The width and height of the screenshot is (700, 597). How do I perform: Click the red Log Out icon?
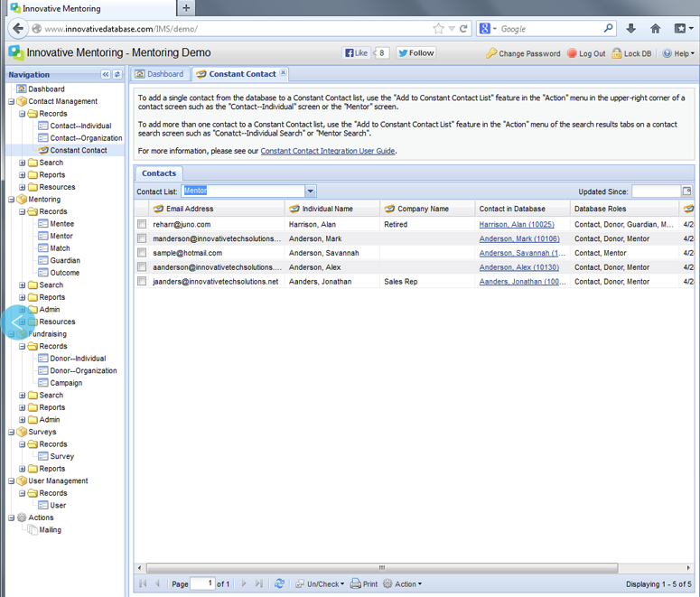coord(572,53)
